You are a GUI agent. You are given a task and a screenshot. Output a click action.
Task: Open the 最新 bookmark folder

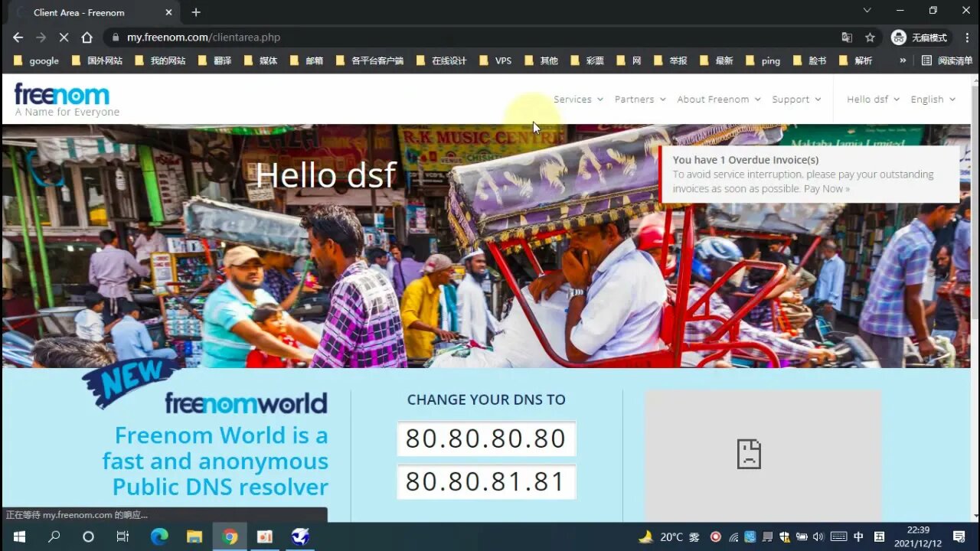point(716,60)
